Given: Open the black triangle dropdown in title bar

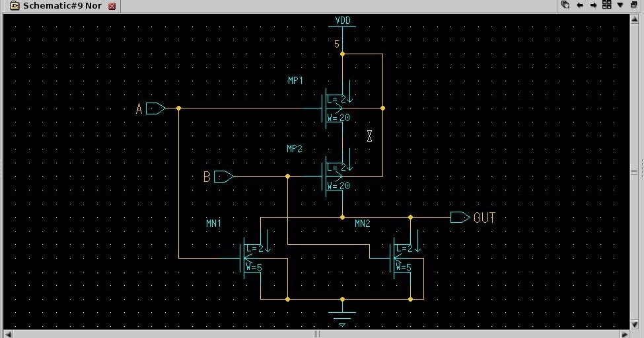Looking at the screenshot, I should point(620,5).
